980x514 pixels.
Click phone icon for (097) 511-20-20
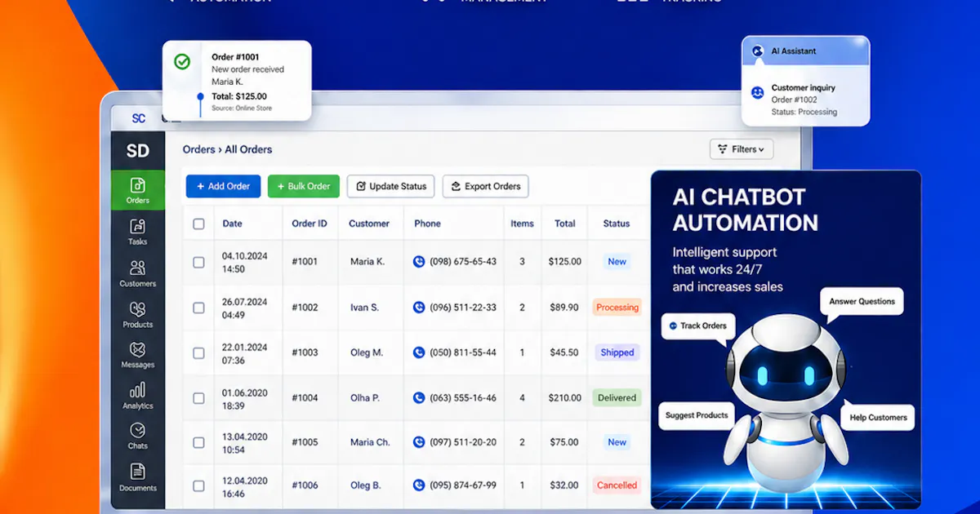[x=419, y=442]
